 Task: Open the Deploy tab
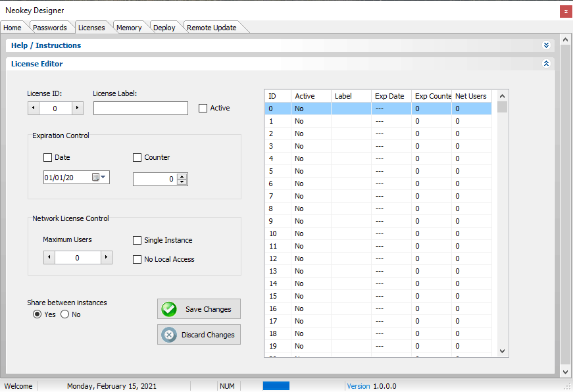(x=164, y=28)
